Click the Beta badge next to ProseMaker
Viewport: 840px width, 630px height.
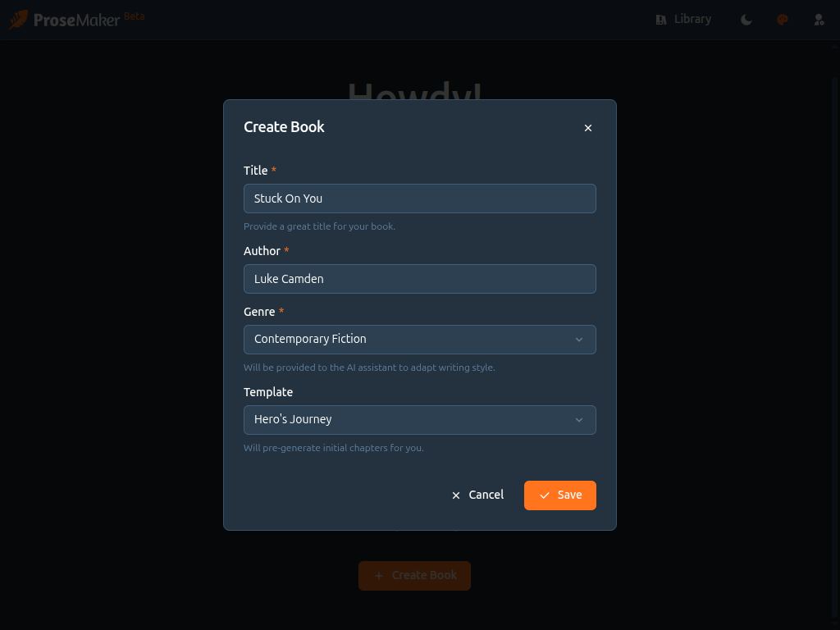pos(134,16)
